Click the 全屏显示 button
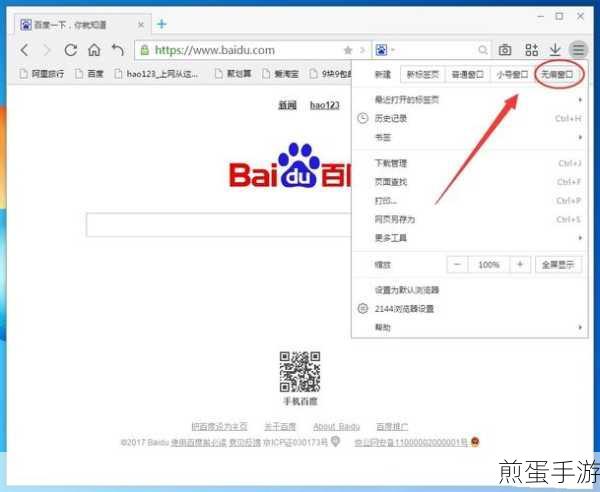Screen dimensions: 600x492 tap(558, 264)
